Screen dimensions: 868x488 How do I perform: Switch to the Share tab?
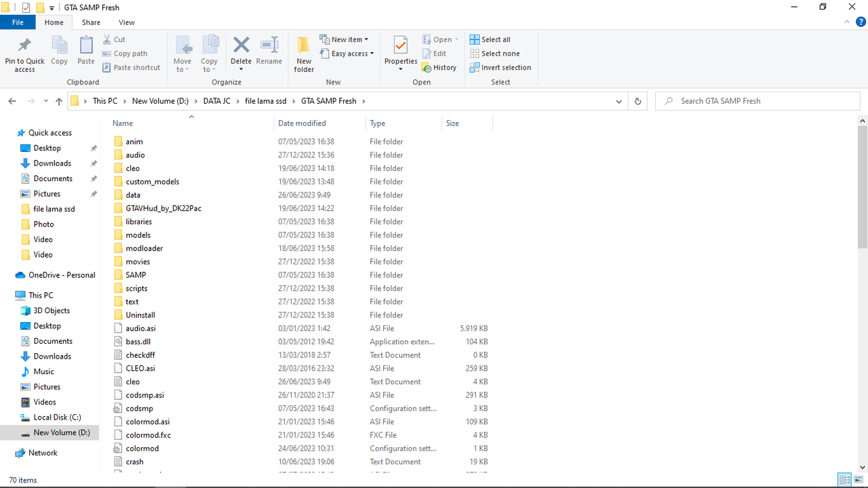tap(91, 22)
